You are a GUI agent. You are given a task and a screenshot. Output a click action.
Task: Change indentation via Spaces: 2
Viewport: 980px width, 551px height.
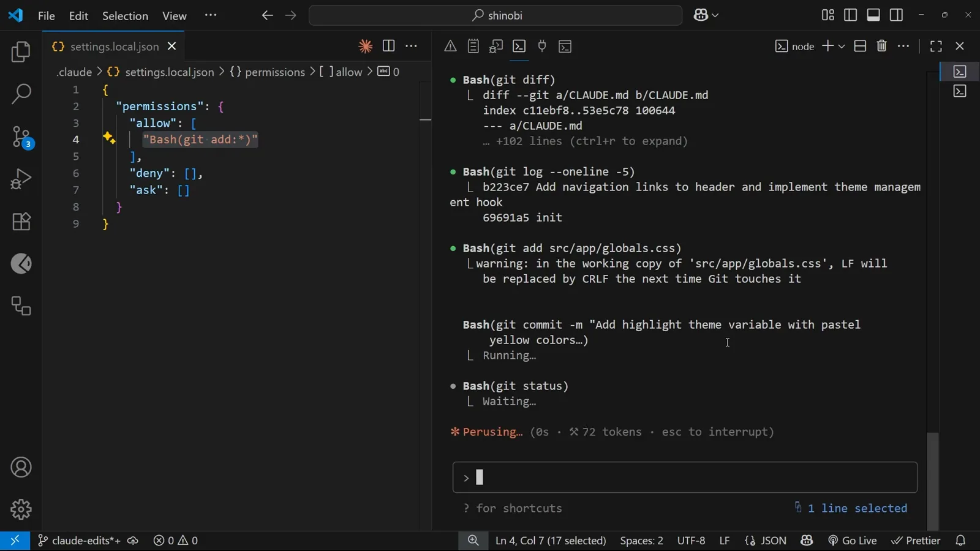coord(641,541)
